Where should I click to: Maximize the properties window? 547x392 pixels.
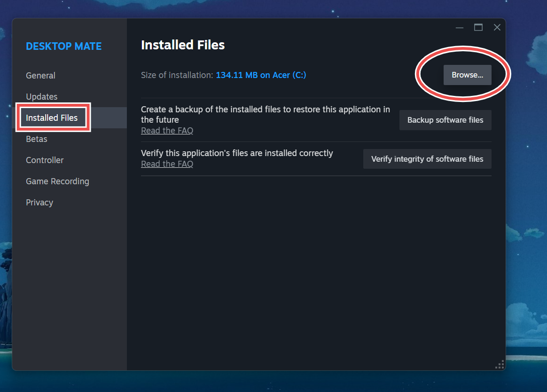[478, 28]
